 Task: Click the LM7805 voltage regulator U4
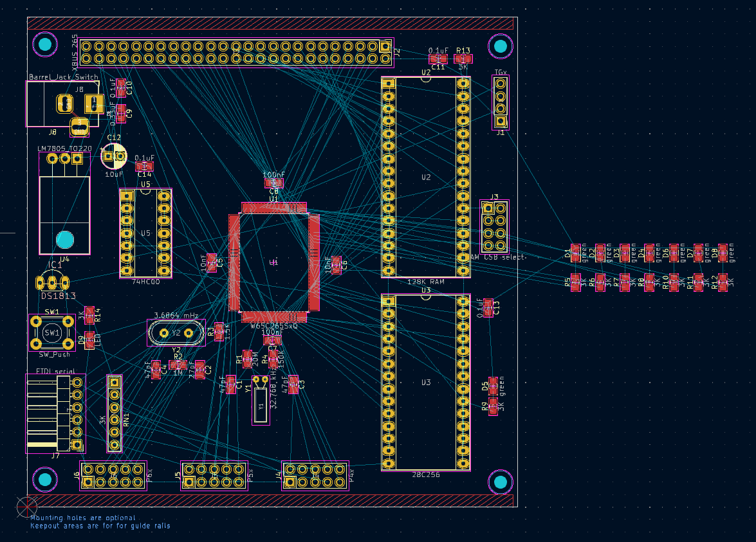pos(64,212)
